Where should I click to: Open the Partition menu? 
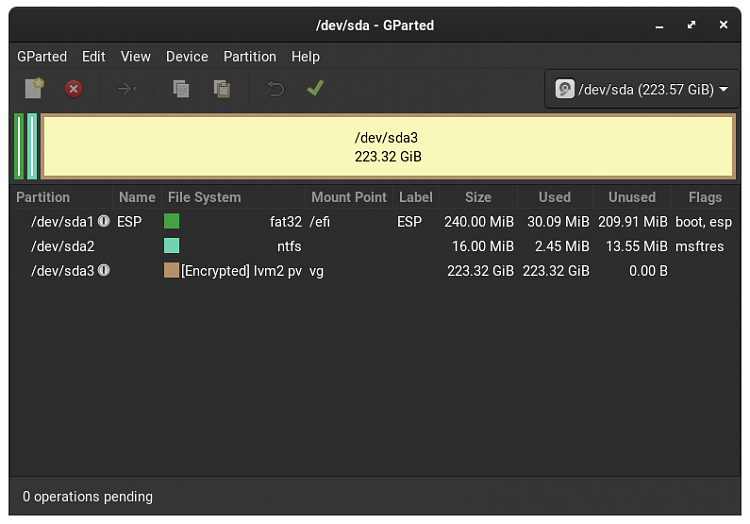250,57
